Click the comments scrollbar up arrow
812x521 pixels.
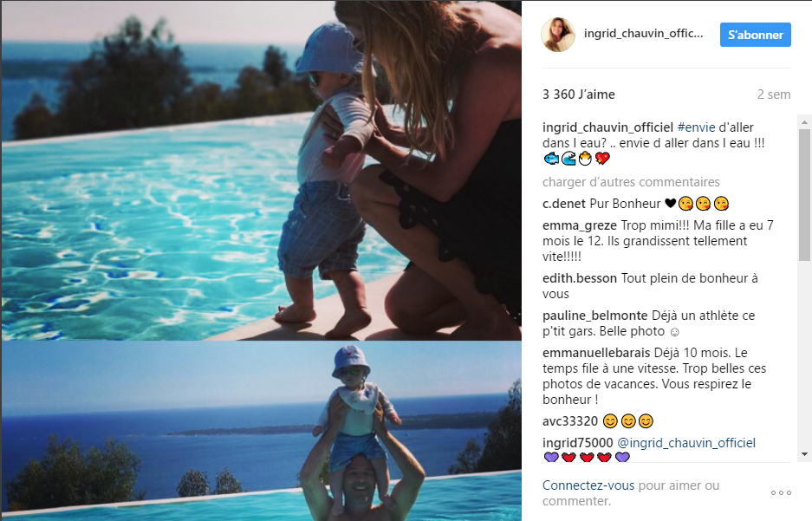point(804,122)
